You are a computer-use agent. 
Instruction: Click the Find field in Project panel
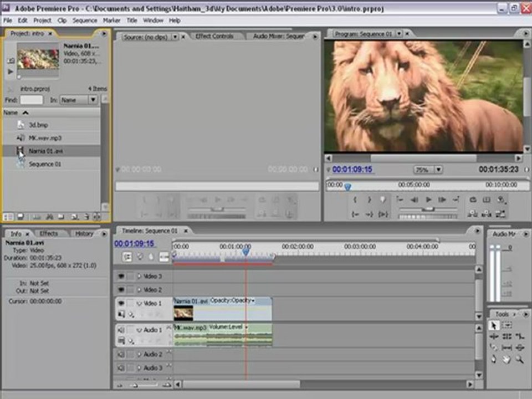tap(32, 100)
